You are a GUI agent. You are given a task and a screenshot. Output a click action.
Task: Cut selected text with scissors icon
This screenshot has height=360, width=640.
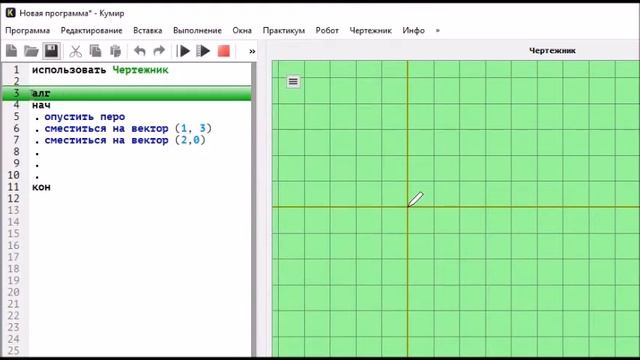click(75, 51)
